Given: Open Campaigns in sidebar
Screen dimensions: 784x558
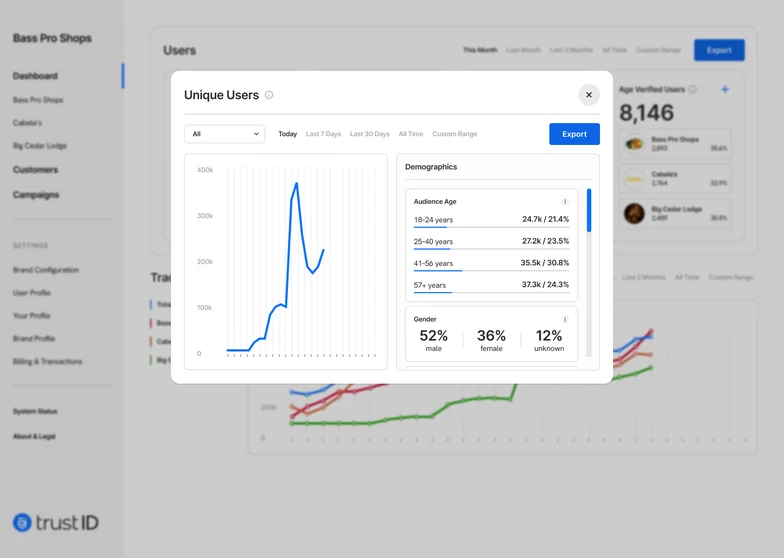Looking at the screenshot, I should [x=36, y=194].
